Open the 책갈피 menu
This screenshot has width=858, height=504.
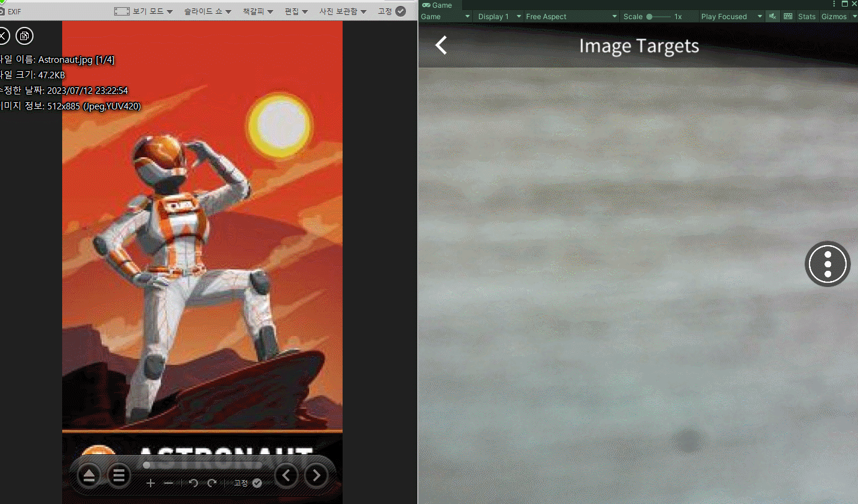point(258,11)
